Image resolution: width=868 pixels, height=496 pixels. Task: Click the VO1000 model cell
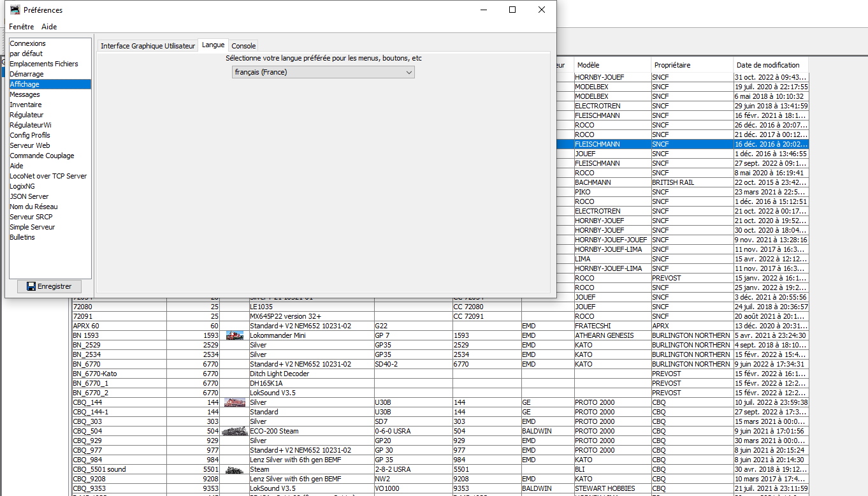pyautogui.click(x=413, y=488)
